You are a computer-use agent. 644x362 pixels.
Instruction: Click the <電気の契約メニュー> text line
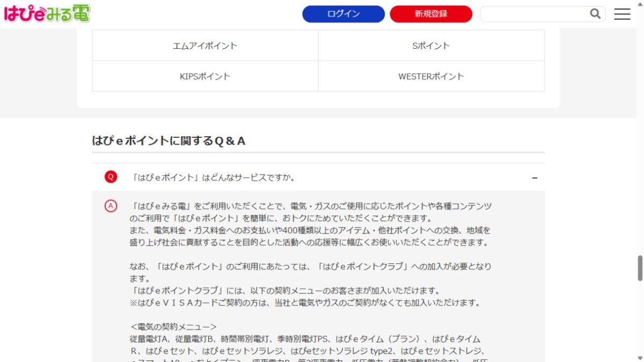[173, 327]
